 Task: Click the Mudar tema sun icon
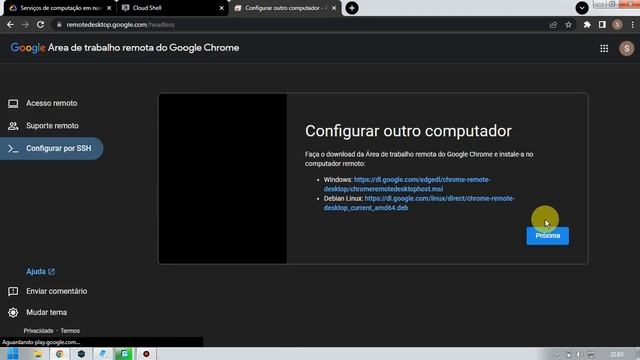point(13,312)
